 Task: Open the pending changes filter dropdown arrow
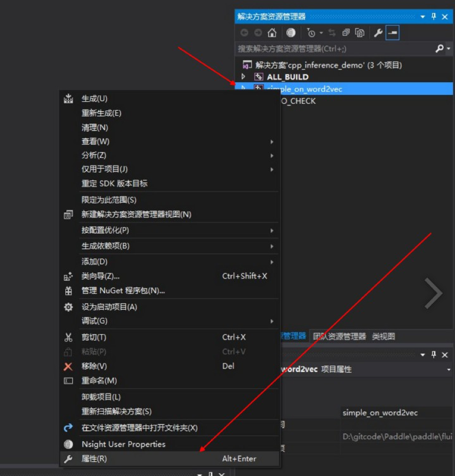pos(321,33)
